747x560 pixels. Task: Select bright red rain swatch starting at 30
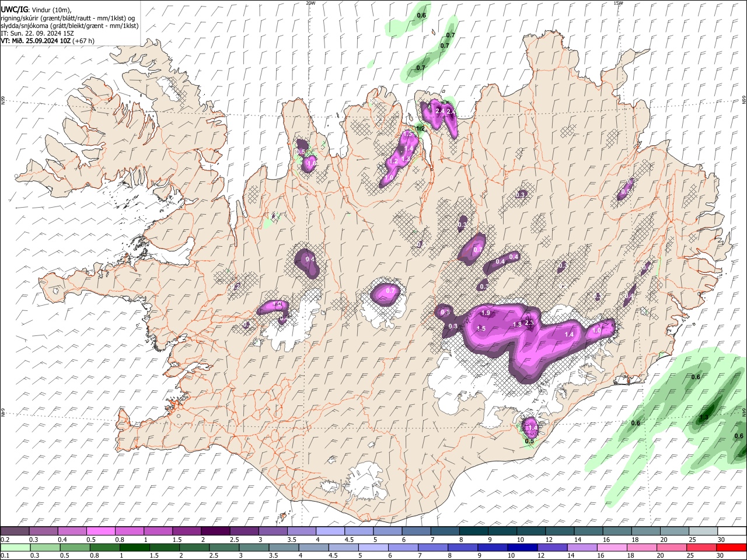tap(732, 547)
